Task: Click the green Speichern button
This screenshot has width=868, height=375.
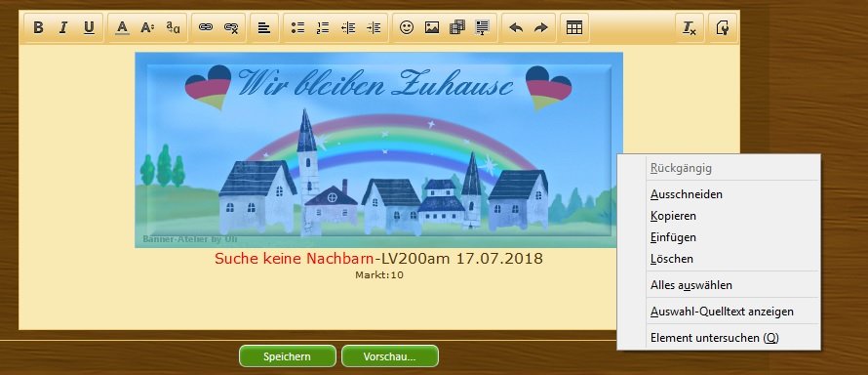Action: pyautogui.click(x=288, y=356)
